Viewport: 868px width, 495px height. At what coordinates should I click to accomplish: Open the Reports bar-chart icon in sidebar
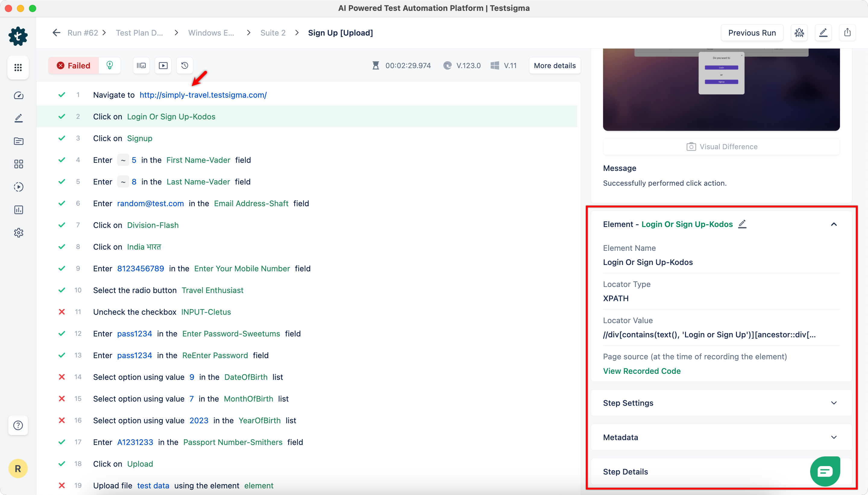18,210
